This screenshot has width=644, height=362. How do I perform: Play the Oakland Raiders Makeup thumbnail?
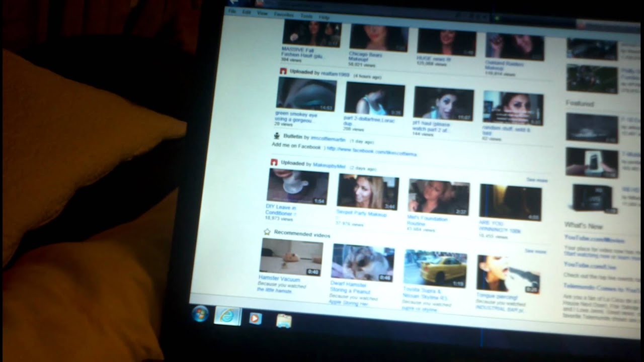tap(515, 47)
